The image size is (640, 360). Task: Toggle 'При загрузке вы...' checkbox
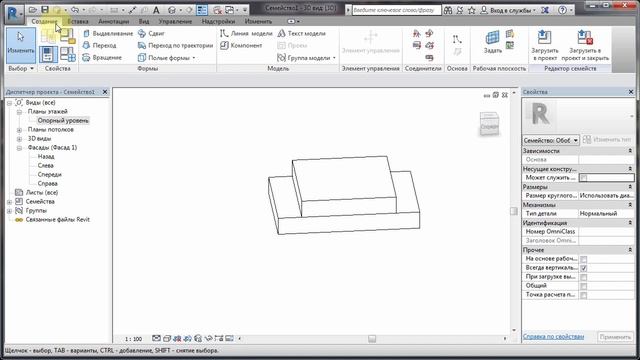click(x=584, y=277)
